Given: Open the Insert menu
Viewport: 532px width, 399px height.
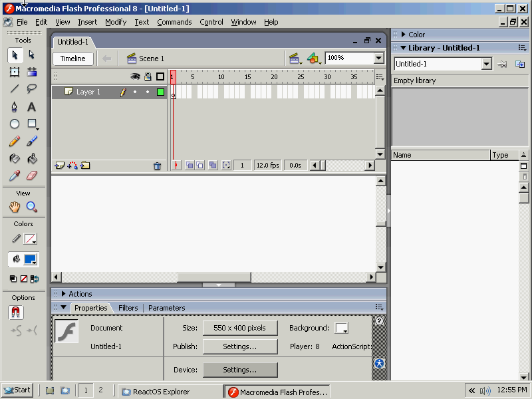Looking at the screenshot, I should click(88, 22).
